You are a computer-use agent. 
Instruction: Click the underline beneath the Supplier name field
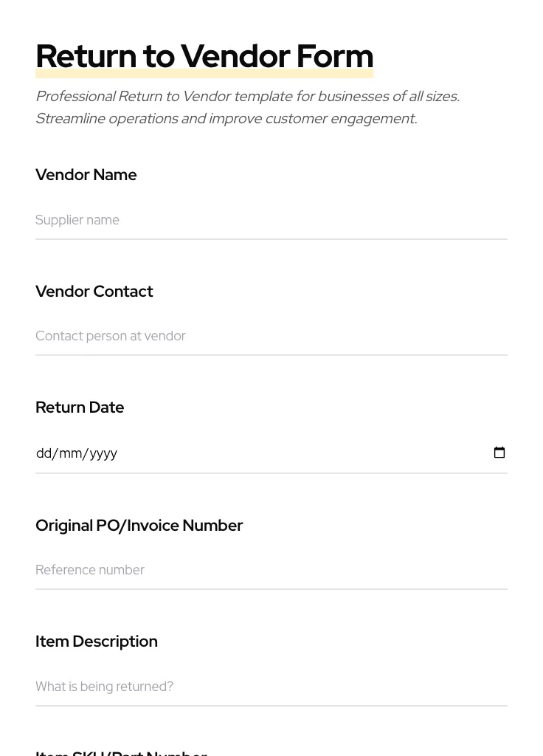pos(271,238)
